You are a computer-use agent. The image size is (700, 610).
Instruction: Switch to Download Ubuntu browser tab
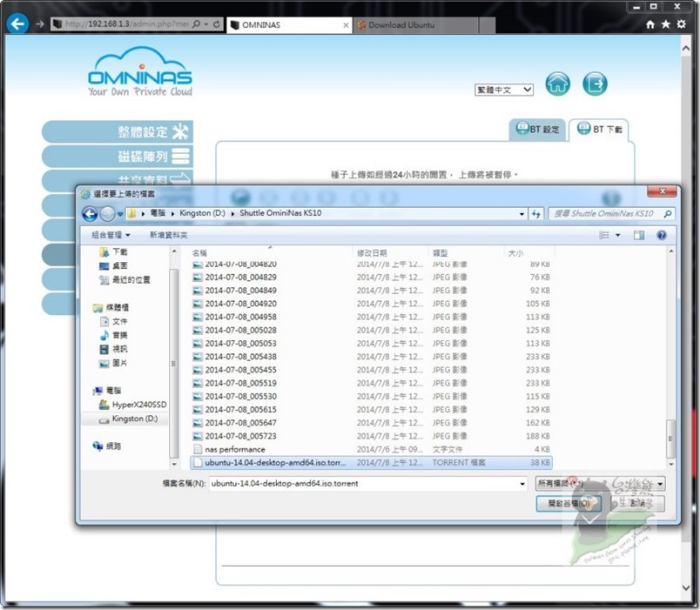416,25
